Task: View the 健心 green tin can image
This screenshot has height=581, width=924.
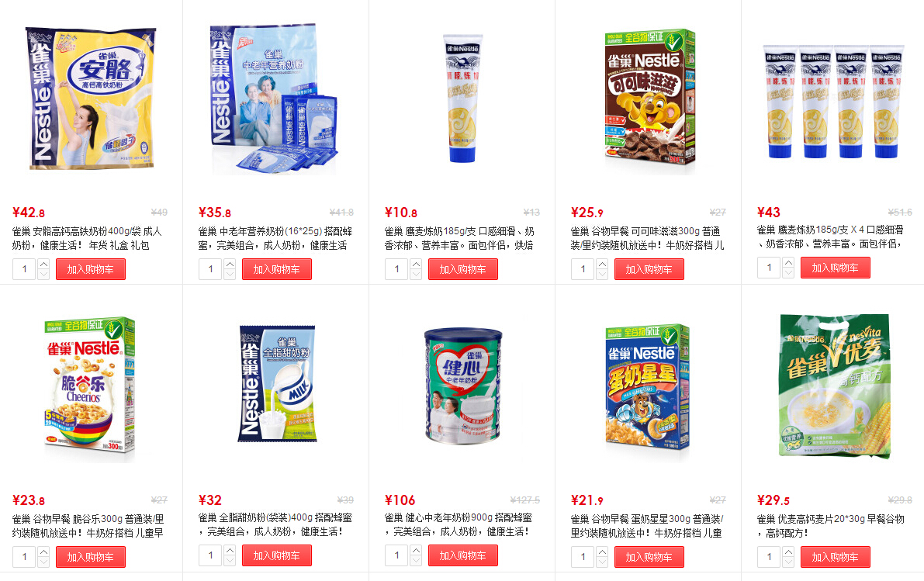Action: pos(463,386)
